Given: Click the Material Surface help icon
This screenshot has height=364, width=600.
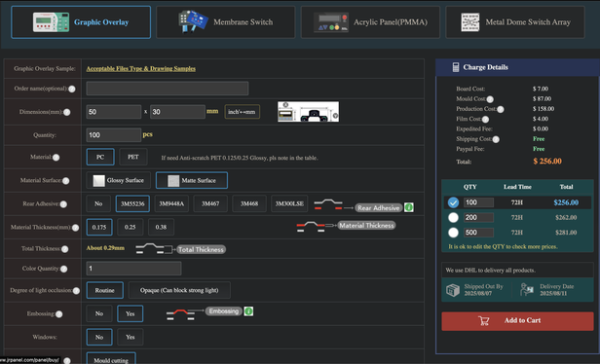Looking at the screenshot, I should [x=66, y=180].
